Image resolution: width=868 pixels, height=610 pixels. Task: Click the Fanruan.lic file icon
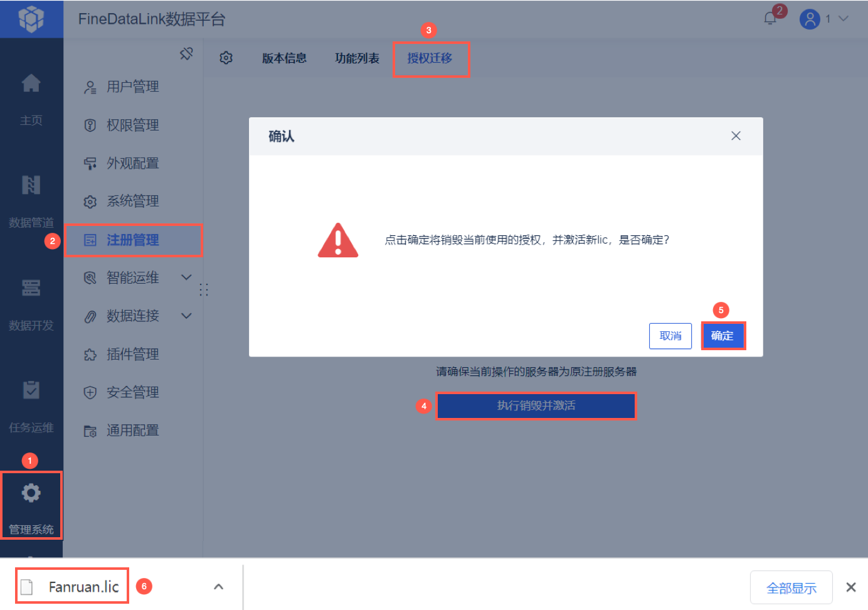coord(26,587)
